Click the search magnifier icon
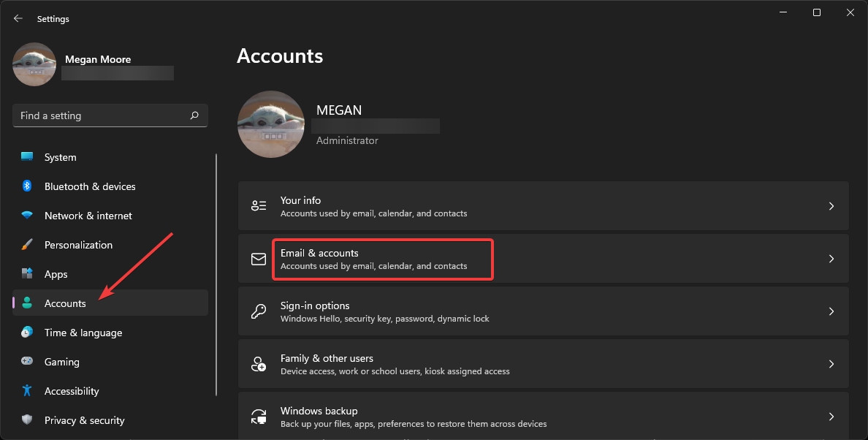 [194, 115]
